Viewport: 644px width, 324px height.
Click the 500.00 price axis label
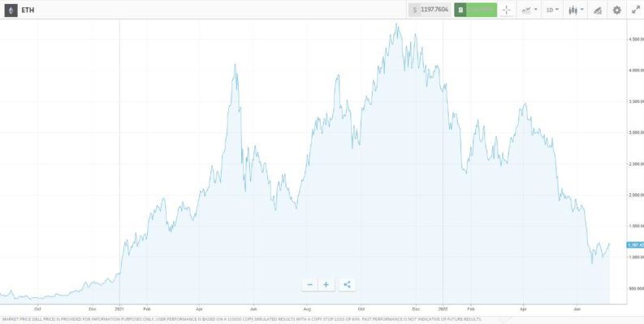pos(638,288)
